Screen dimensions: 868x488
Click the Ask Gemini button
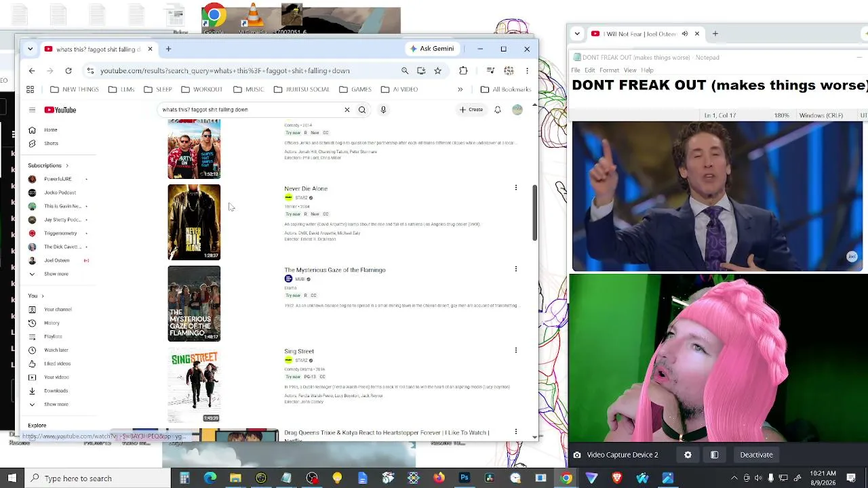pyautogui.click(x=432, y=49)
